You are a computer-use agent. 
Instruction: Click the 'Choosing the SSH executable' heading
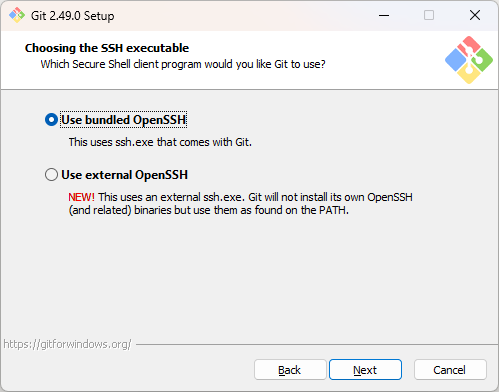point(107,48)
